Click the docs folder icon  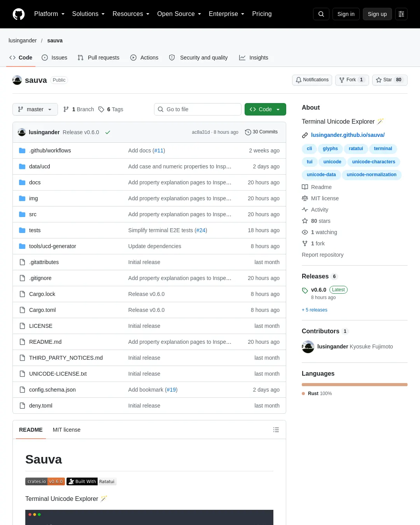(22, 182)
